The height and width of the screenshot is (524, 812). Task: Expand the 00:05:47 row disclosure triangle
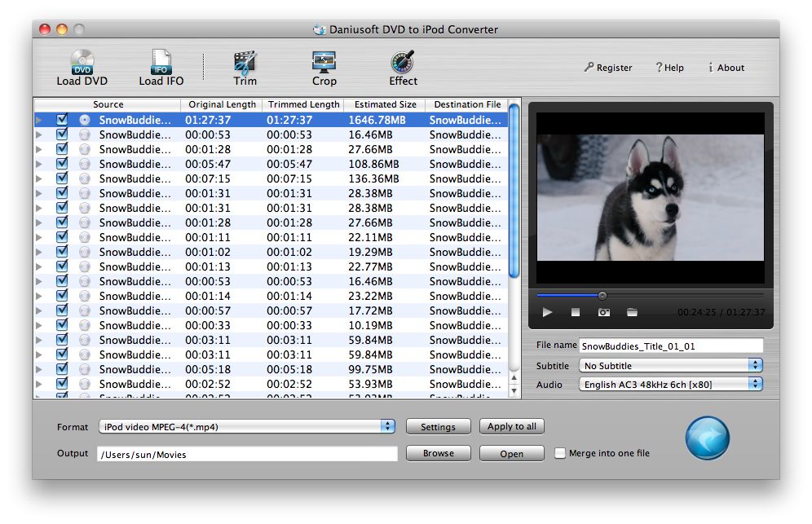pos(39,164)
